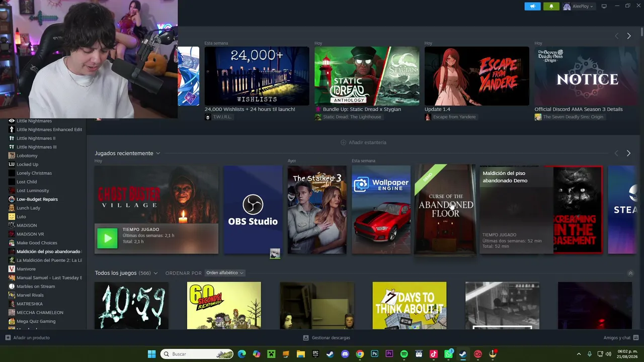Click the Windows taskbar Buscar search box
Viewport: 644px width, 362px height.
(197, 354)
